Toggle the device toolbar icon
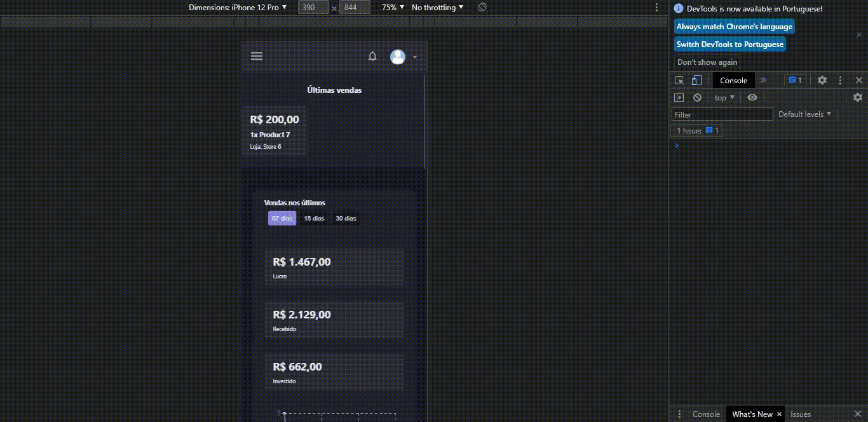 696,80
